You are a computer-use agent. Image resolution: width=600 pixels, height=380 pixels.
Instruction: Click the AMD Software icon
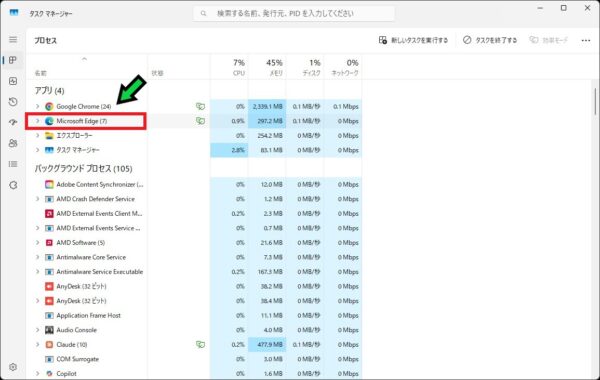[49, 243]
